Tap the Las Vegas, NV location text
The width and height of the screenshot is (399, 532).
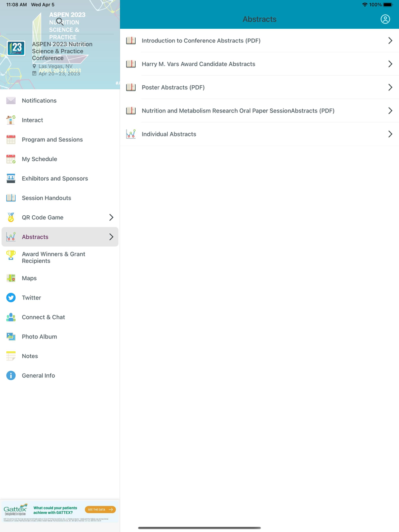coord(55,66)
